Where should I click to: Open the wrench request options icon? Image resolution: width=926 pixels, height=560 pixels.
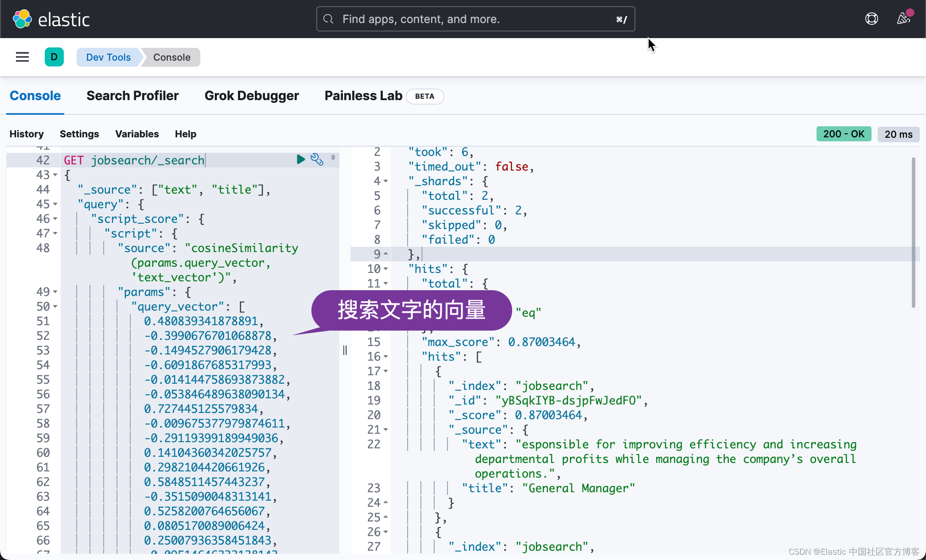[317, 159]
